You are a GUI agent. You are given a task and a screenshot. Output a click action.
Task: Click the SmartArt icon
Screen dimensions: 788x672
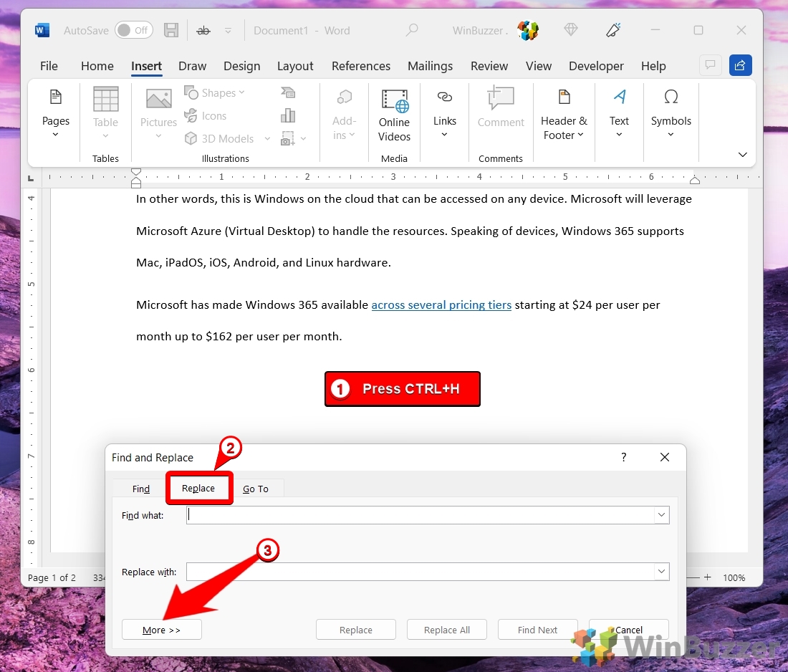(x=288, y=92)
